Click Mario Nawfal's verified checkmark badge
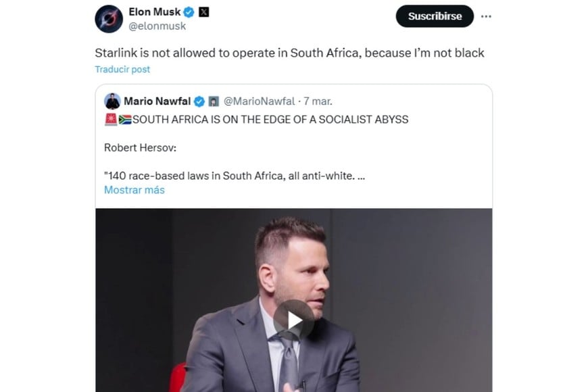 point(199,101)
